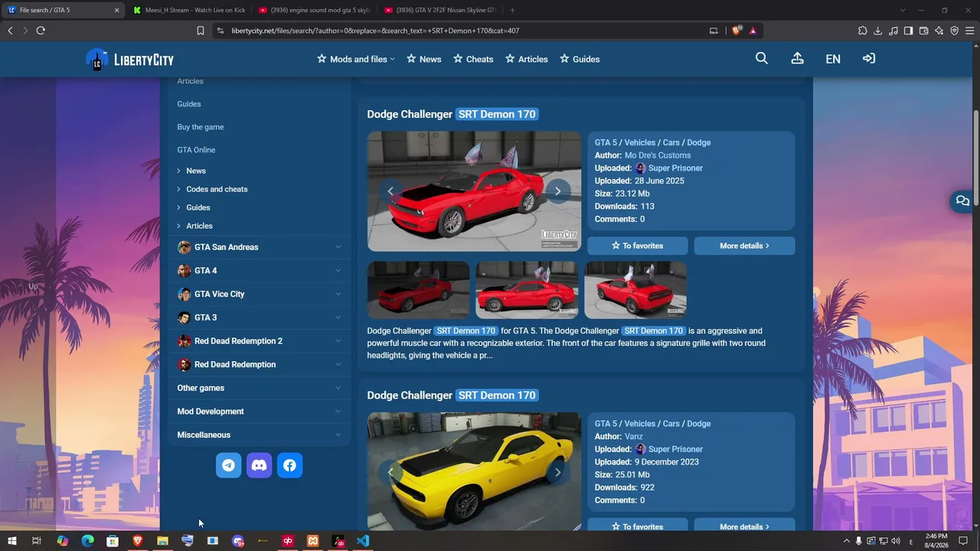Switch to the engine sound mod YouTube tab
Viewport: 980px width, 551px height.
coord(313,10)
